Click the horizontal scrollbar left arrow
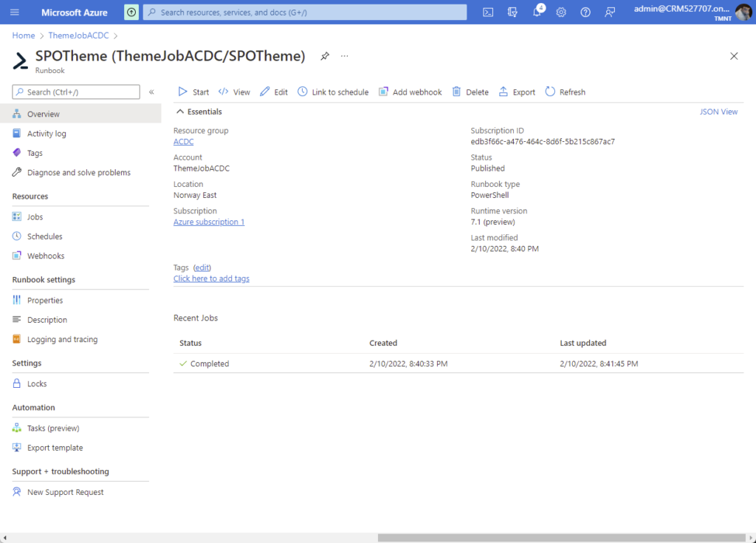The width and height of the screenshot is (756, 543). (x=4, y=538)
